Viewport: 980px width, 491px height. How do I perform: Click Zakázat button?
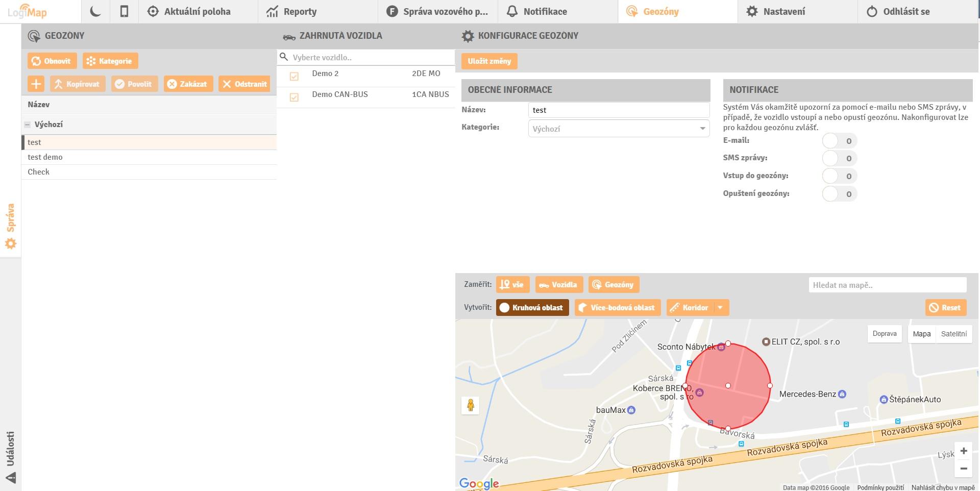(188, 84)
